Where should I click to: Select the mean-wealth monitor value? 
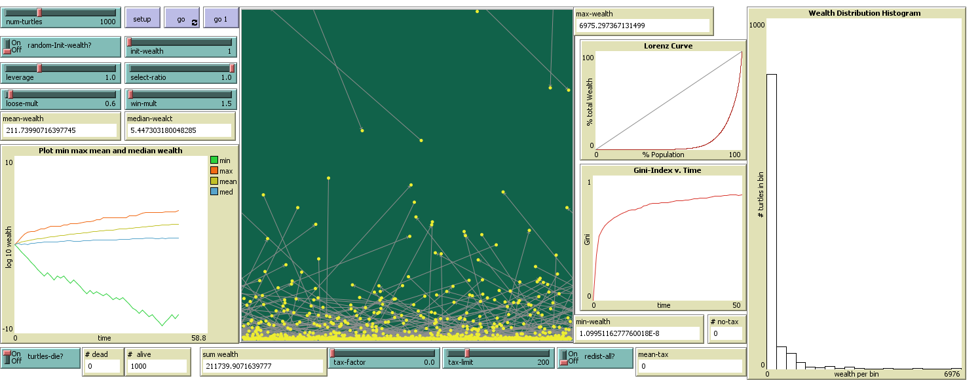click(60, 129)
